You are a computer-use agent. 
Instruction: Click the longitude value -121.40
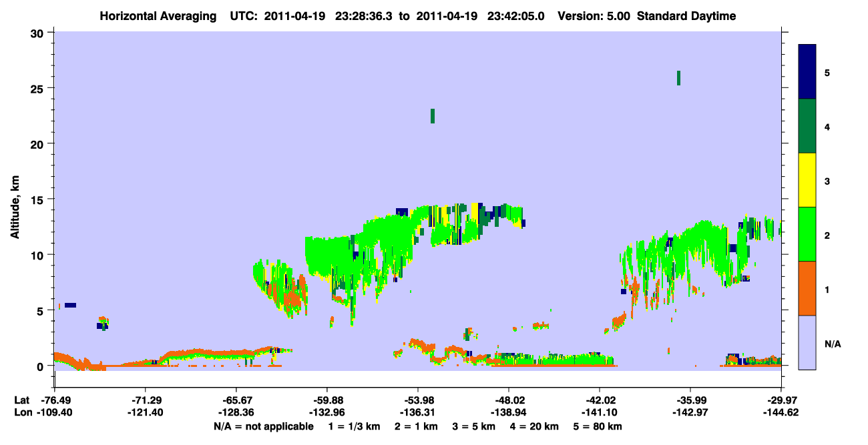(145, 413)
